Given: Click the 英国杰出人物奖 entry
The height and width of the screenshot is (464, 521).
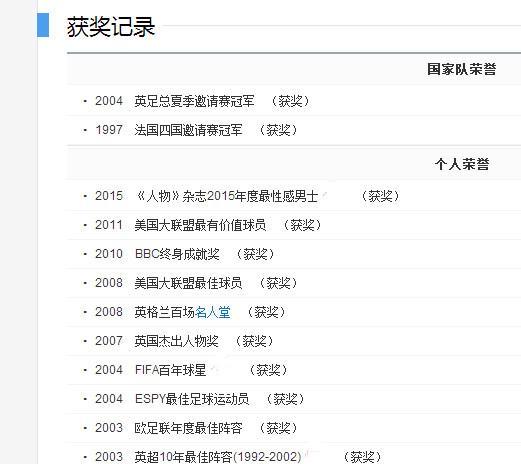Looking at the screenshot, I should pos(176,341).
